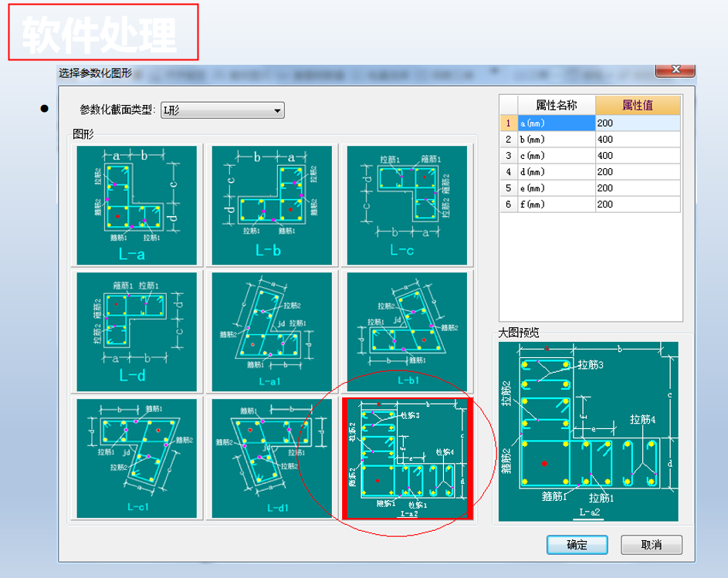Pick the L-d section shape thumbnail
This screenshot has width=728, height=578.
[x=137, y=332]
